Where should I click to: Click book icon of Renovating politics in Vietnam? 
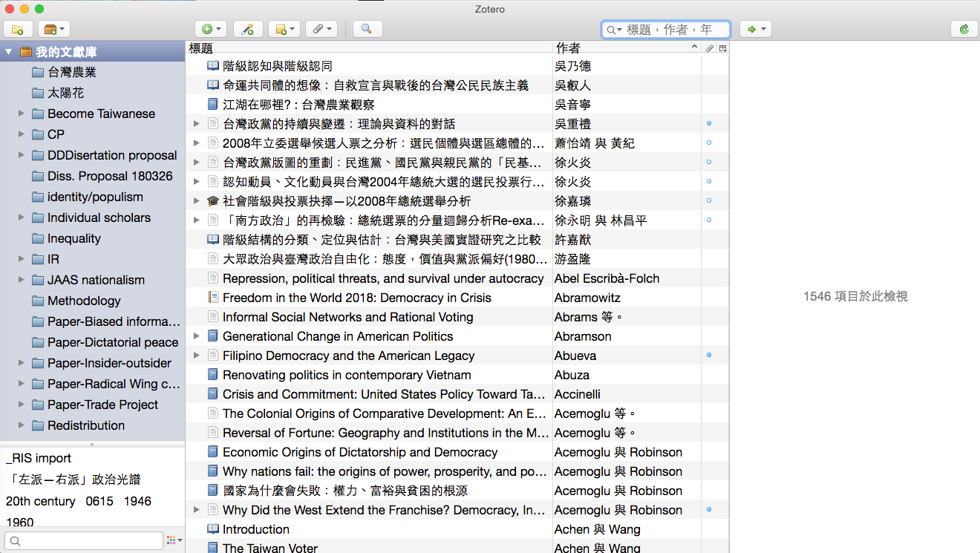click(x=213, y=375)
